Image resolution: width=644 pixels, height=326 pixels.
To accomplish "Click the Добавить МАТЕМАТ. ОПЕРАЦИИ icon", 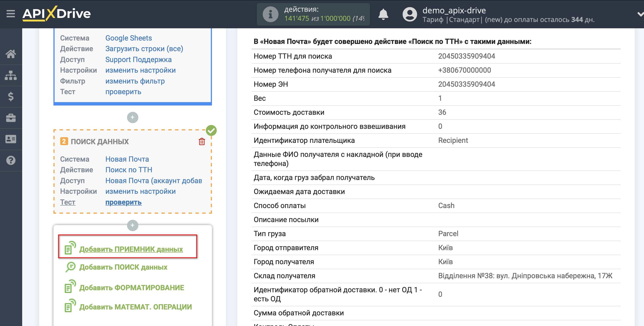I will click(70, 305).
